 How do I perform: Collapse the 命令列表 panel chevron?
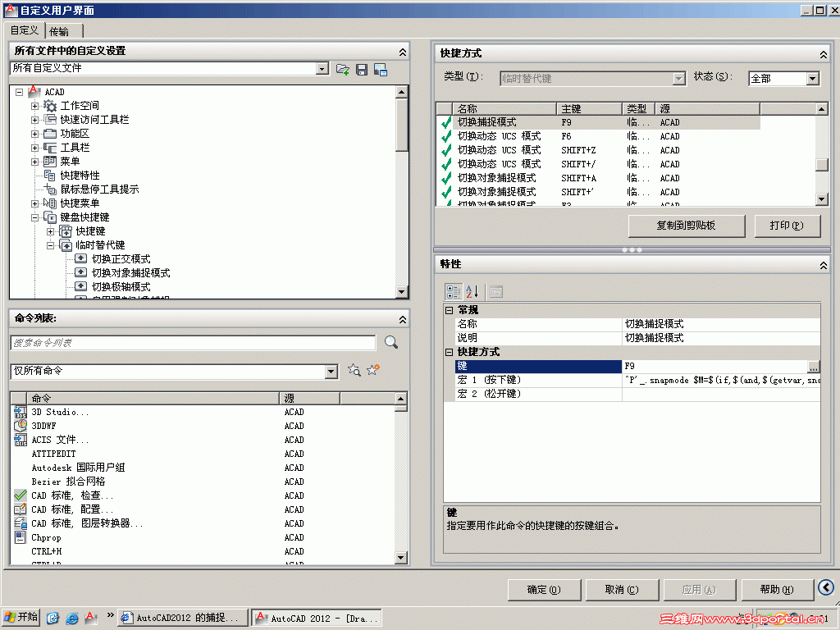tap(402, 319)
